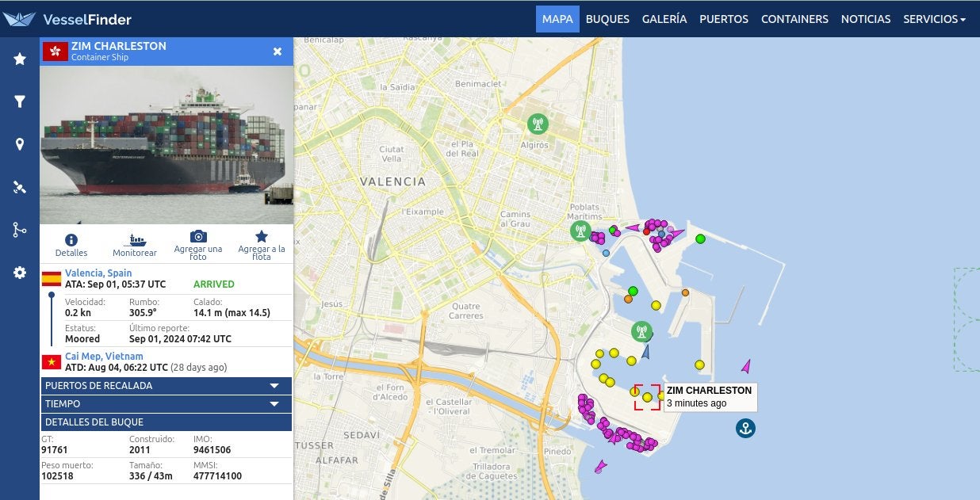Expand the TIEMPO section
Image resolution: width=980 pixels, height=500 pixels.
[x=166, y=404]
